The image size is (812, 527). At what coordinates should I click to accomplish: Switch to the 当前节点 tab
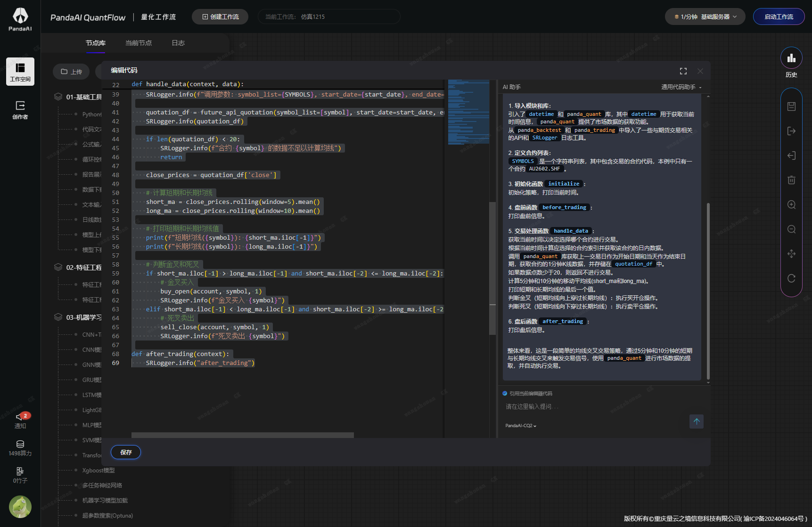[139, 43]
